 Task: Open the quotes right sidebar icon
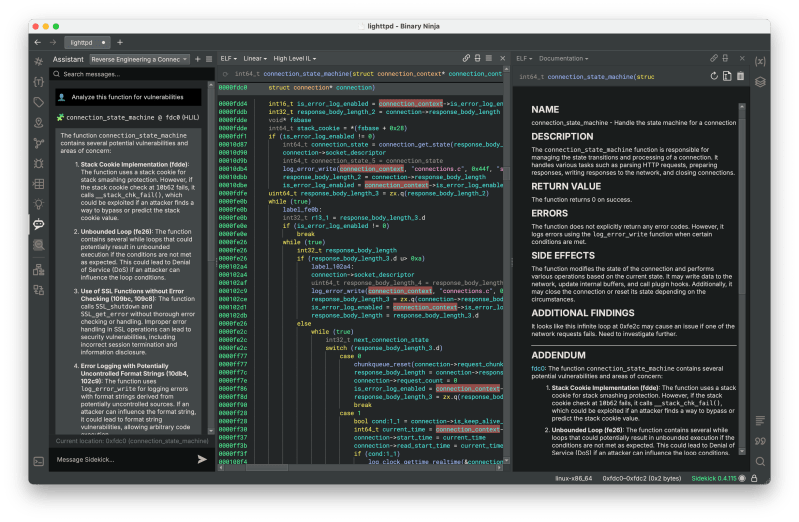[x=760, y=441]
